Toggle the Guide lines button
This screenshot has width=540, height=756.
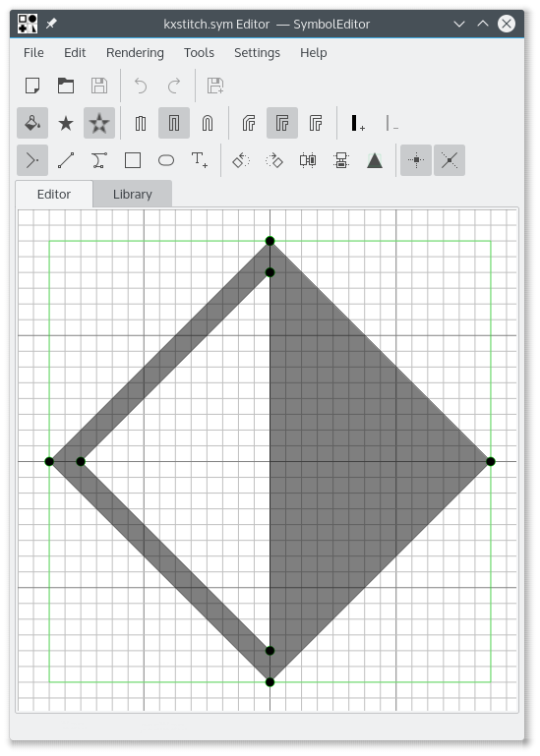tap(450, 160)
